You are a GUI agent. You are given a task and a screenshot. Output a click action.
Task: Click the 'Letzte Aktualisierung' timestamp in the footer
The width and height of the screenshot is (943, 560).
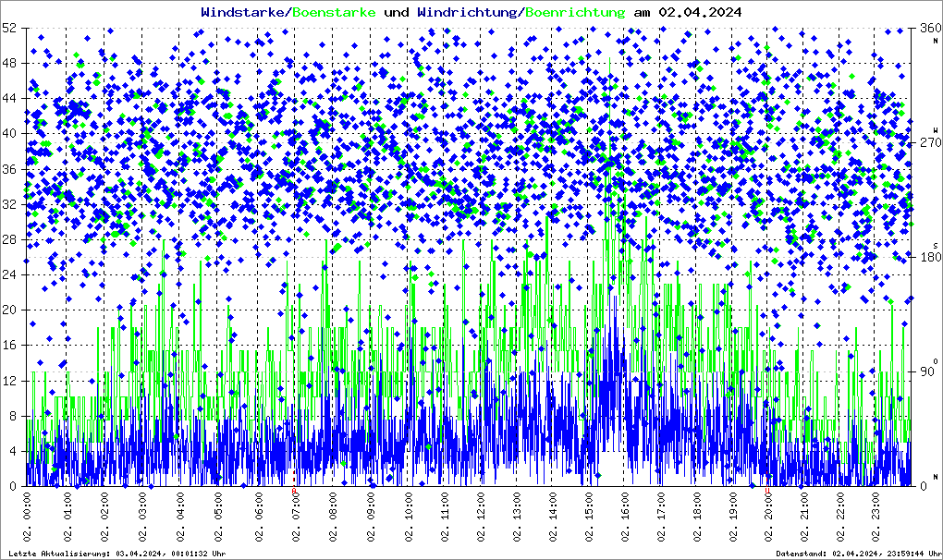coord(117,554)
